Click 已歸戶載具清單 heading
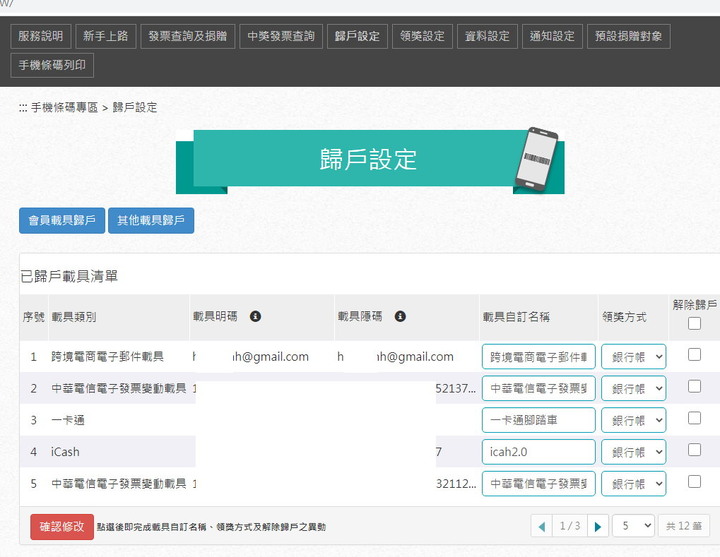Screen dimensions: 720x557 click(x=69, y=276)
